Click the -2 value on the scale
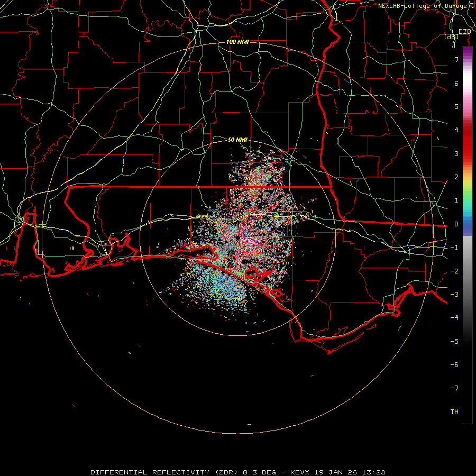Image resolution: width=476 pixels, height=476 pixels. coord(454,271)
